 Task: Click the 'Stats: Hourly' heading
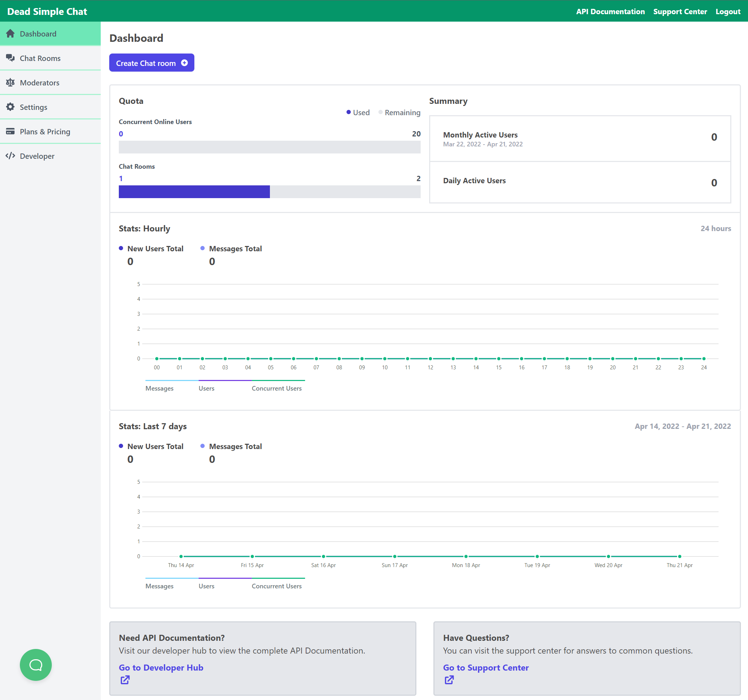(x=144, y=229)
